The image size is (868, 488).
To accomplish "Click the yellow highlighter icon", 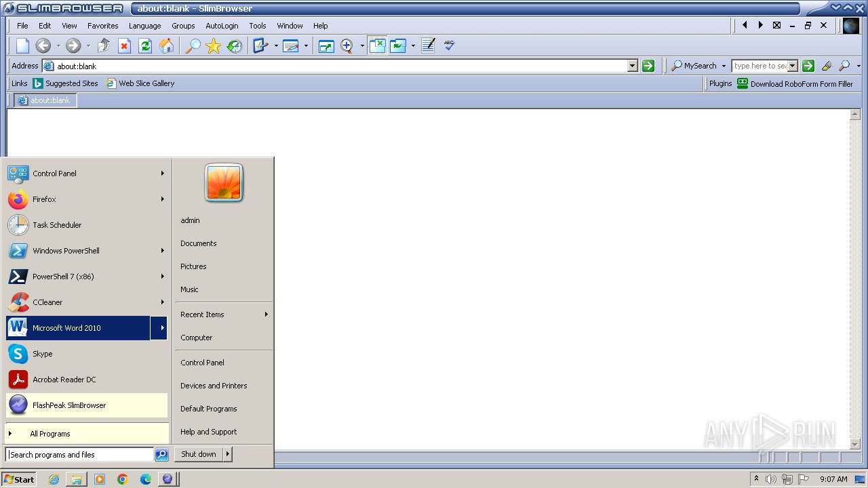I will [826, 66].
